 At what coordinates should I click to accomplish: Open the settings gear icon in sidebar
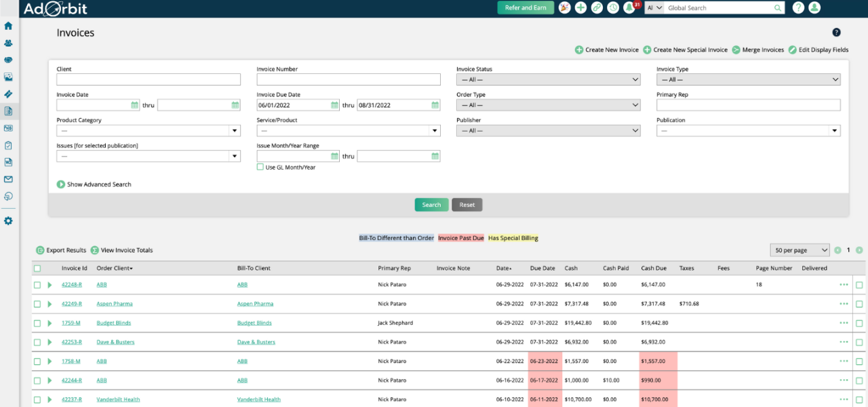[x=8, y=221]
